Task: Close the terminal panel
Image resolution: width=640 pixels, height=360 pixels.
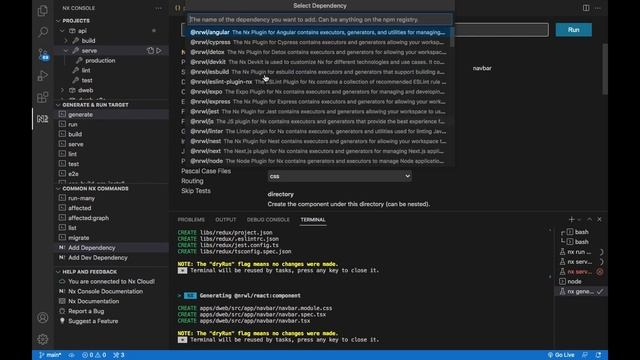Action: tap(599, 220)
